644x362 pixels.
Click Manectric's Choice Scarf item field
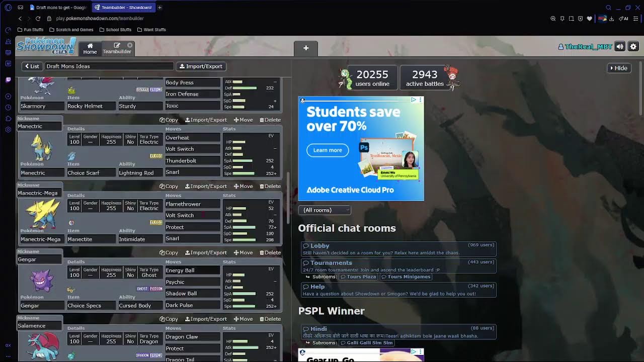[x=91, y=173]
